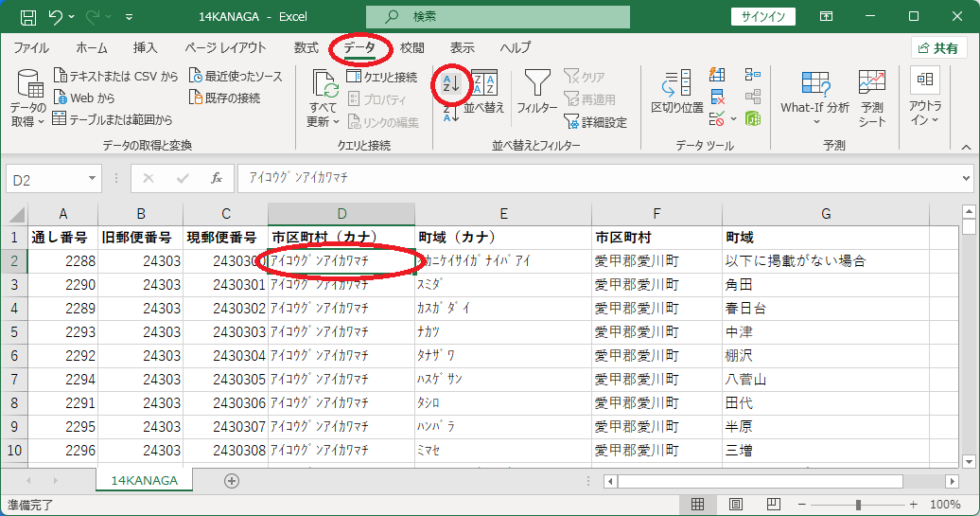The image size is (980, 516).
Task: Expand the formula bar chevron
Action: (966, 179)
